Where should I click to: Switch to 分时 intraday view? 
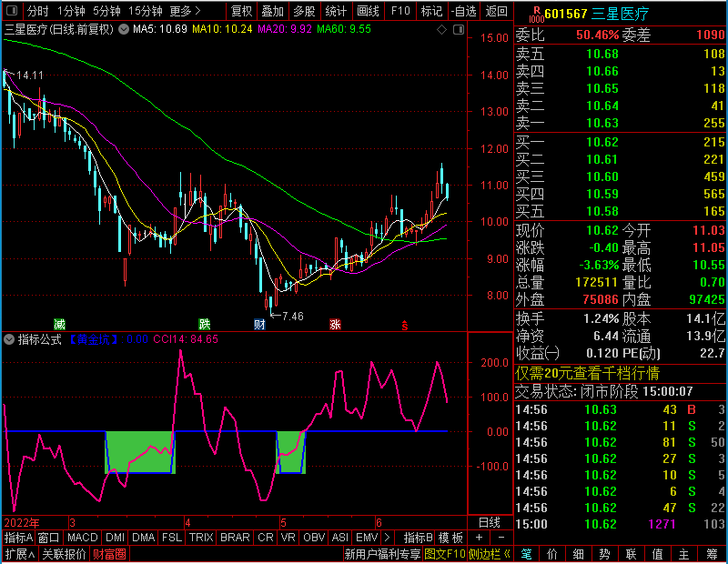coord(37,11)
